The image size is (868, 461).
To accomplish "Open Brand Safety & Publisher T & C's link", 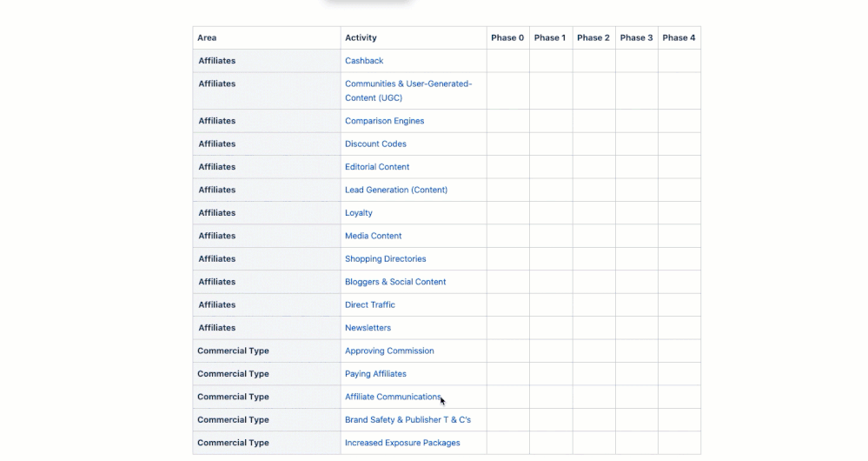I will click(x=407, y=419).
